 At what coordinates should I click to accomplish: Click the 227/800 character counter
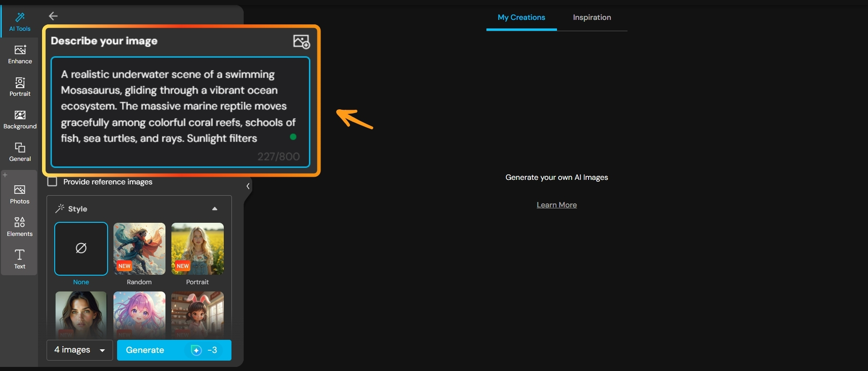(x=278, y=156)
